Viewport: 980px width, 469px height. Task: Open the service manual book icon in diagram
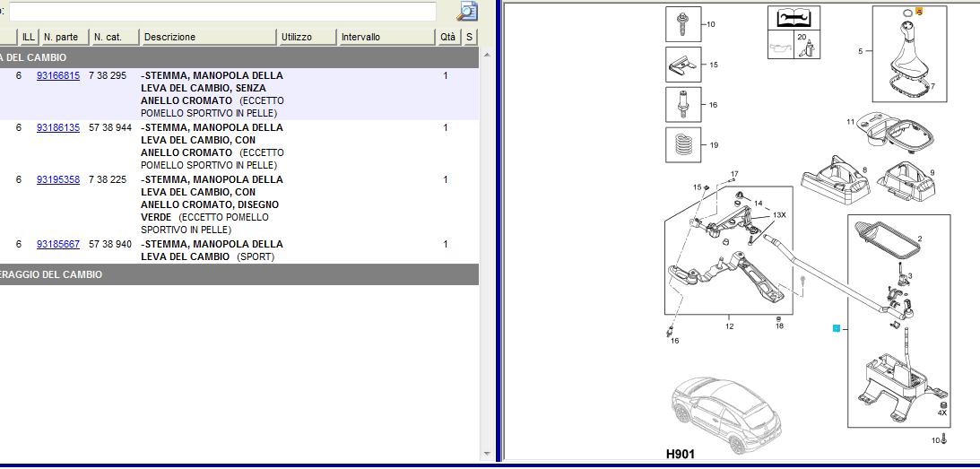tap(794, 18)
